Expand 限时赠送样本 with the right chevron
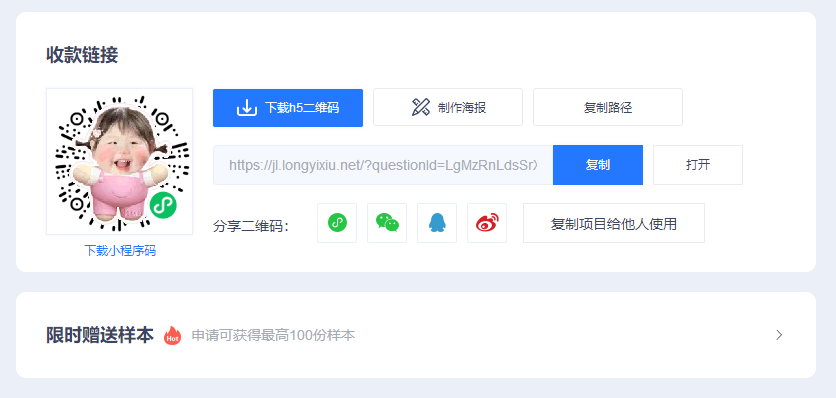Image resolution: width=836 pixels, height=398 pixels. click(x=779, y=335)
